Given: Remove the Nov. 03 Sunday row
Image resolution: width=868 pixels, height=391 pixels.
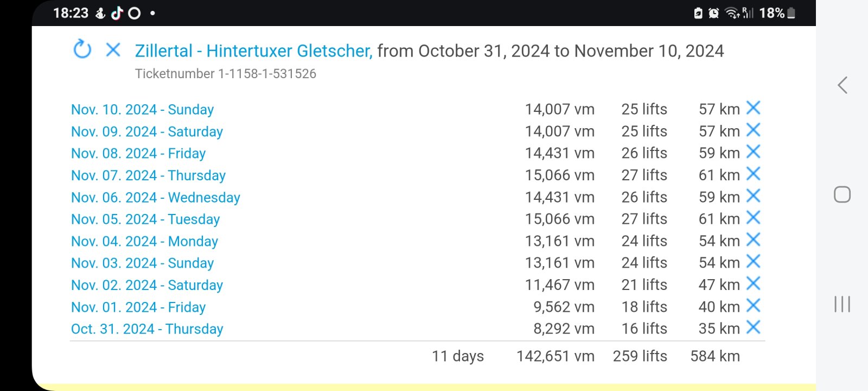Looking at the screenshot, I should [x=753, y=262].
